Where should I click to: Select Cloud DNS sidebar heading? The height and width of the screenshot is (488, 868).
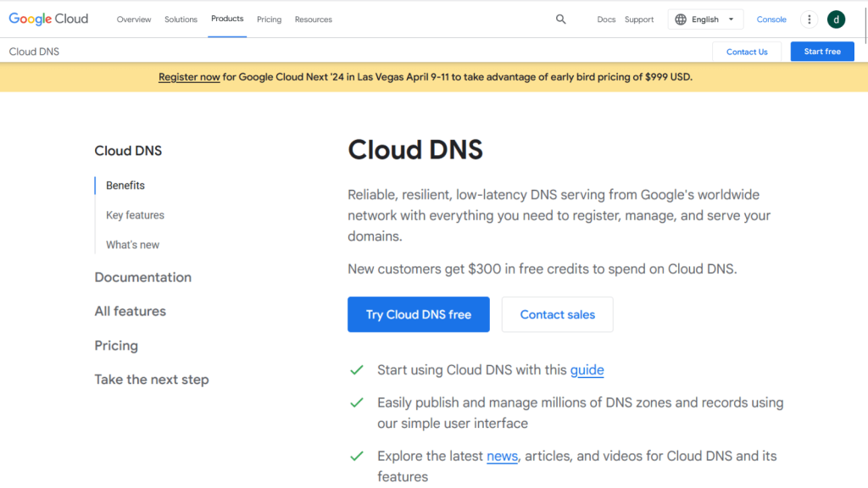[x=128, y=151]
